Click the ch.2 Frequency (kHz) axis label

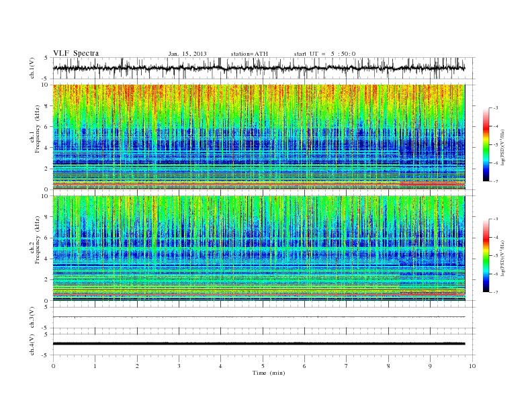pyautogui.click(x=34, y=239)
